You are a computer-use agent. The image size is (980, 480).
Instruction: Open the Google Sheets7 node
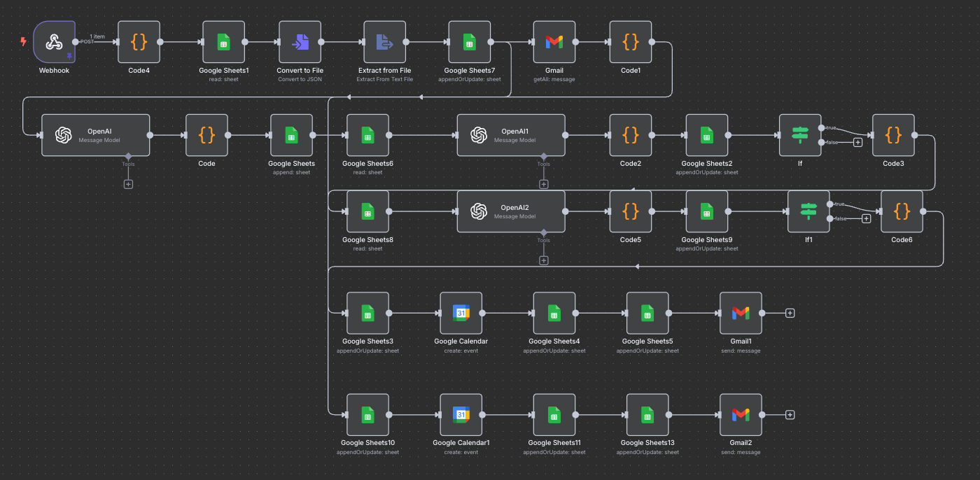[469, 42]
